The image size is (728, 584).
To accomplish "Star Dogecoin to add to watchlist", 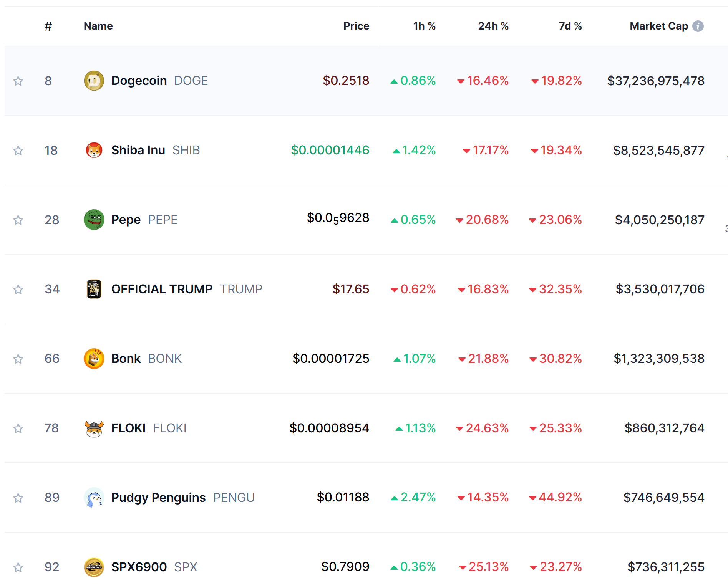I will click(x=18, y=81).
